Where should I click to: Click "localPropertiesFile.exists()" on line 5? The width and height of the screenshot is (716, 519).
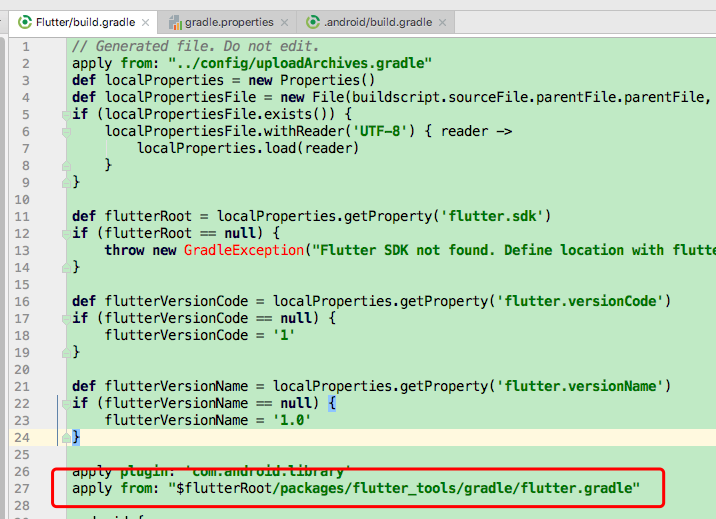point(215,114)
